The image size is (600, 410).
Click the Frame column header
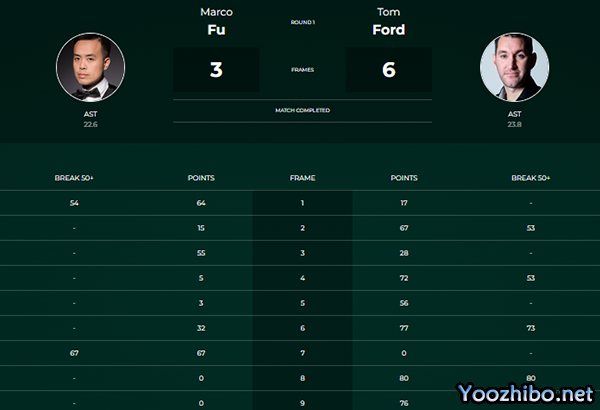coord(302,178)
